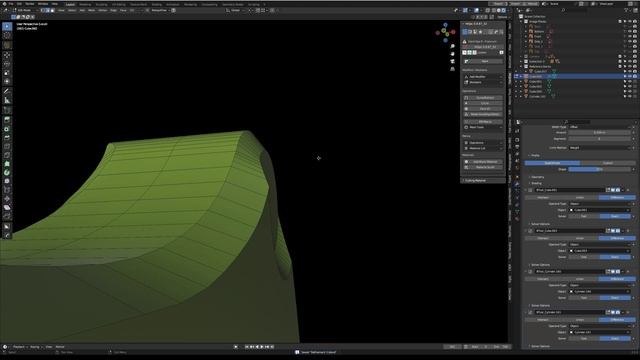Image resolution: width=640 pixels, height=360 pixels.
Task: Expand the Shading section of Bevel
Action: click(x=535, y=183)
